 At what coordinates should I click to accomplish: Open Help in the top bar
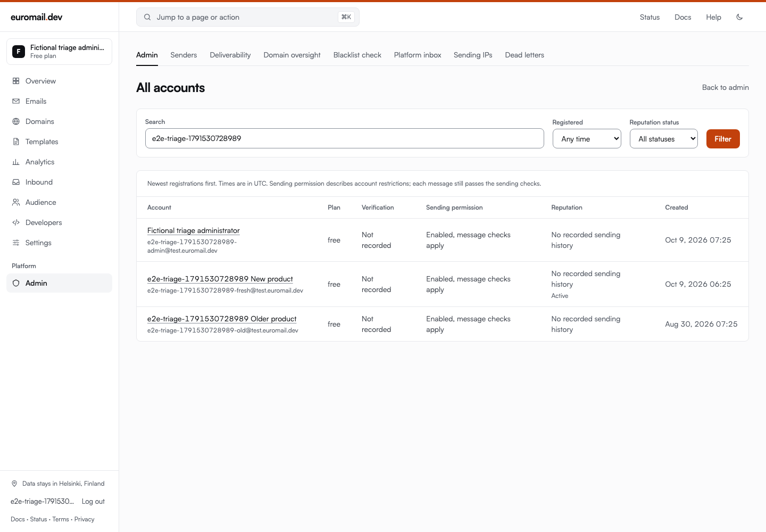pos(714,17)
